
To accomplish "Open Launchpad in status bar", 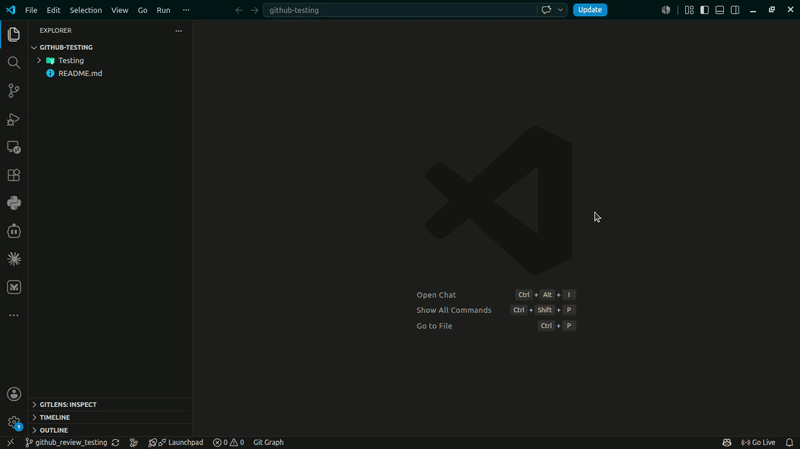I will [176, 442].
